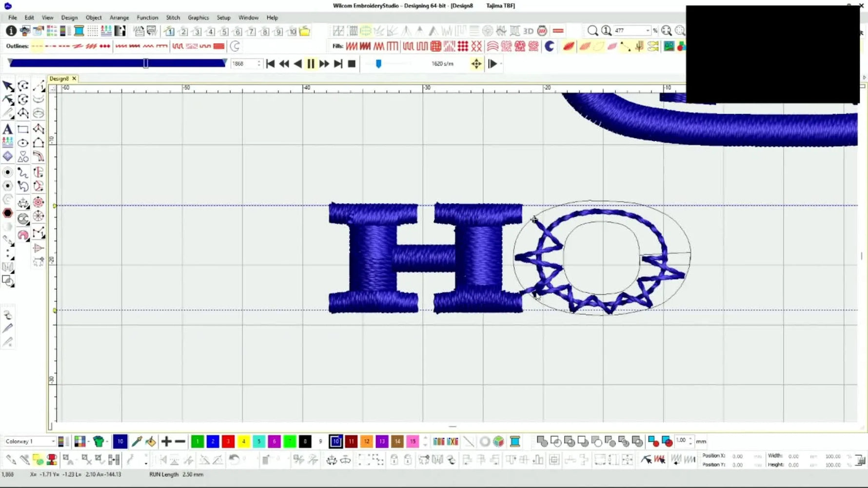Step the 1.00 mm value stepper
Screen dimensions: 868x488
click(x=690, y=441)
